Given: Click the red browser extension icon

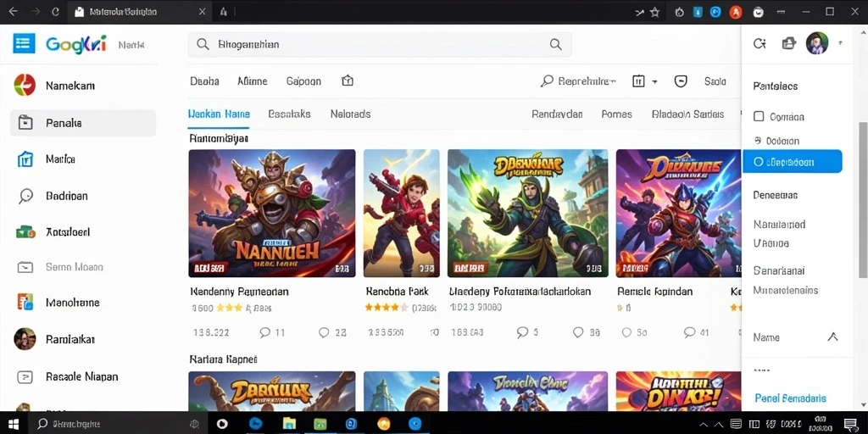Looking at the screenshot, I should click(735, 12).
